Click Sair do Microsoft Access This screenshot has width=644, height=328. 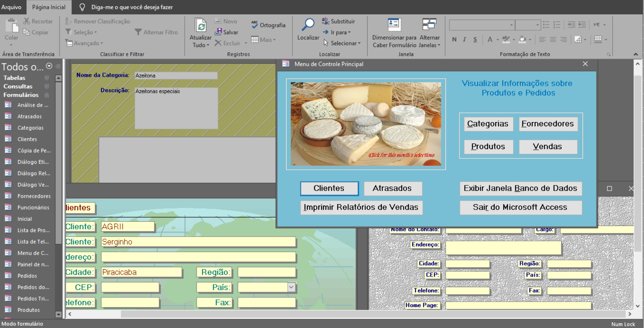pos(521,207)
